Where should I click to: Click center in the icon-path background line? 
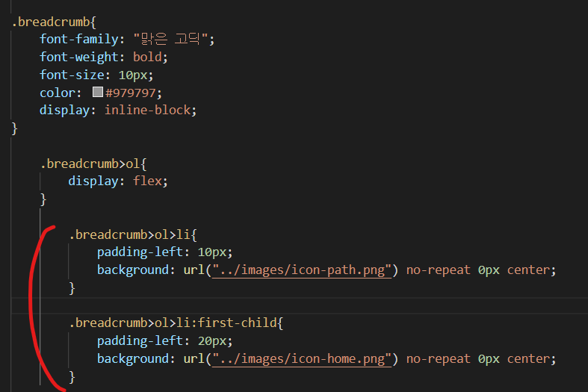click(528, 270)
